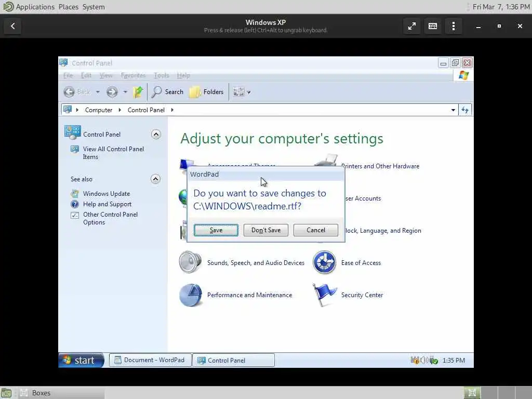Image resolution: width=532 pixels, height=399 pixels.
Task: Expand the arrow after Computer breadcrumb
Action: point(120,110)
